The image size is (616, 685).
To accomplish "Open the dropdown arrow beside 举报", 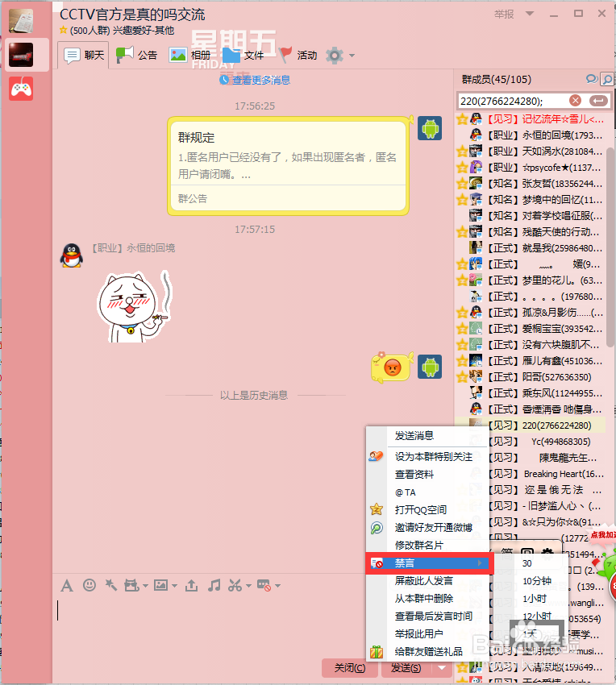I will click(x=530, y=14).
